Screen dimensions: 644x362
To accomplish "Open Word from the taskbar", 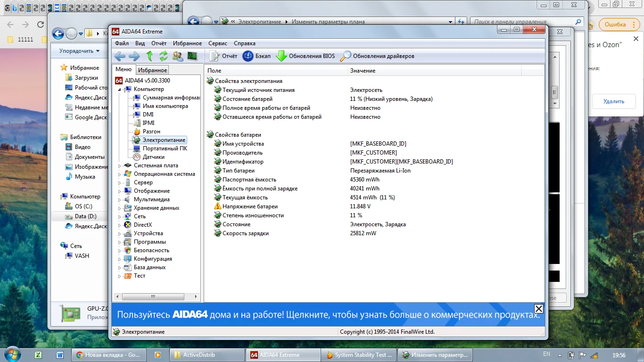I will [60, 355].
